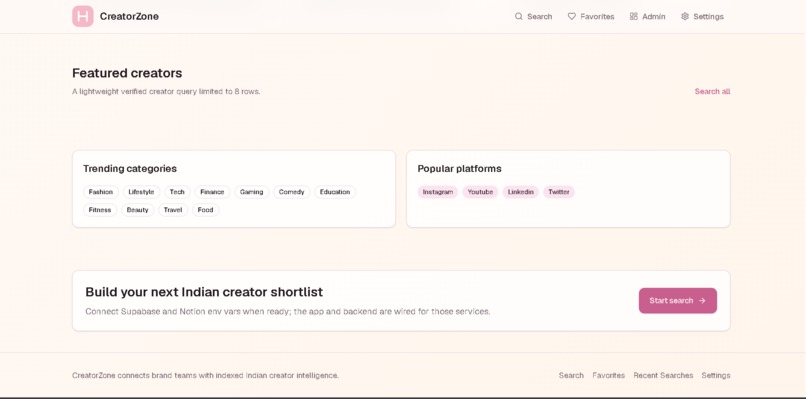Filter by the Instagram platform chip
This screenshot has height=399, width=806.
tap(437, 192)
